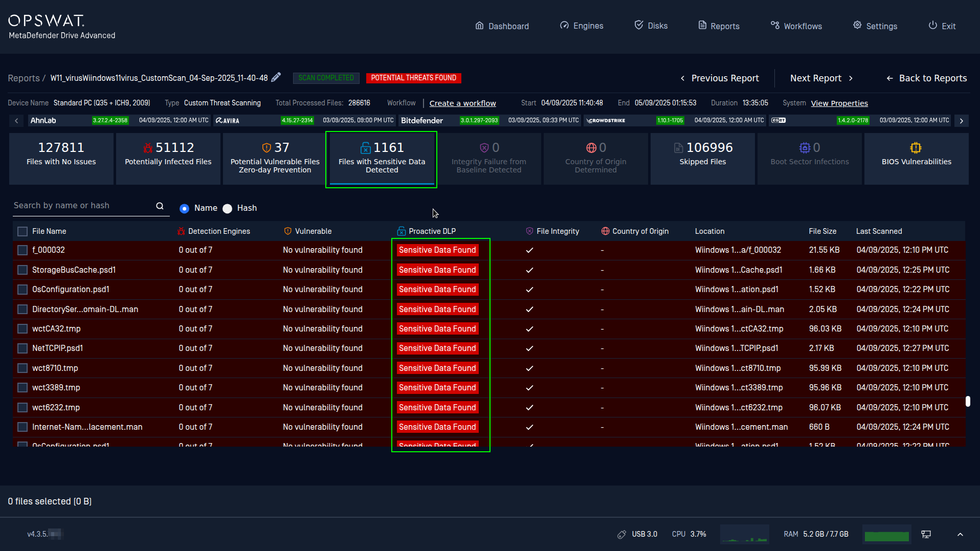Click the Create a workflow link
Image resolution: width=980 pixels, height=551 pixels.
point(462,103)
